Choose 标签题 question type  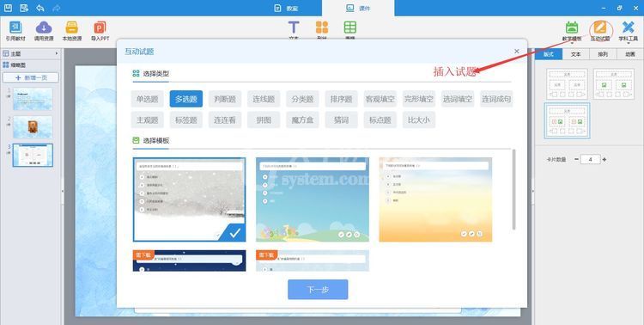point(186,120)
